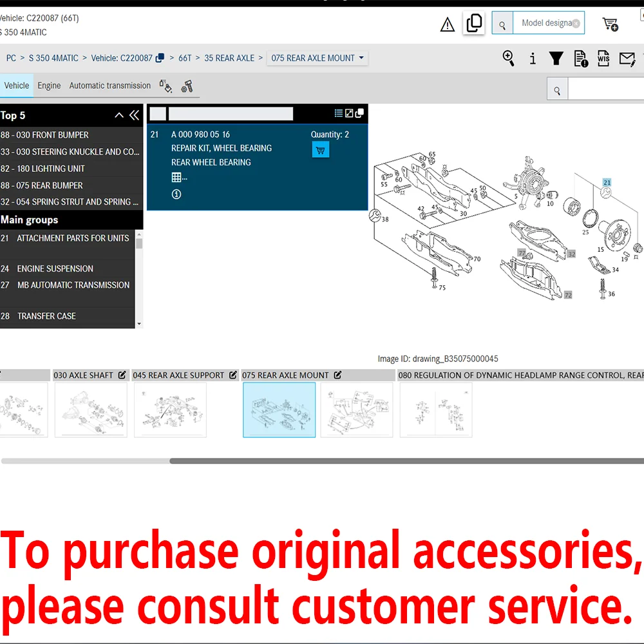This screenshot has width=644, height=644.
Task: Open 35 REAR AXLE breadcrumb link
Action: (x=229, y=58)
